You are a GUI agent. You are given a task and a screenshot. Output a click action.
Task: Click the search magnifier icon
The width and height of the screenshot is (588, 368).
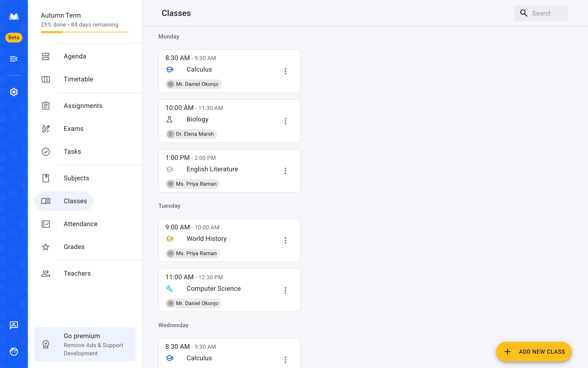pos(524,13)
